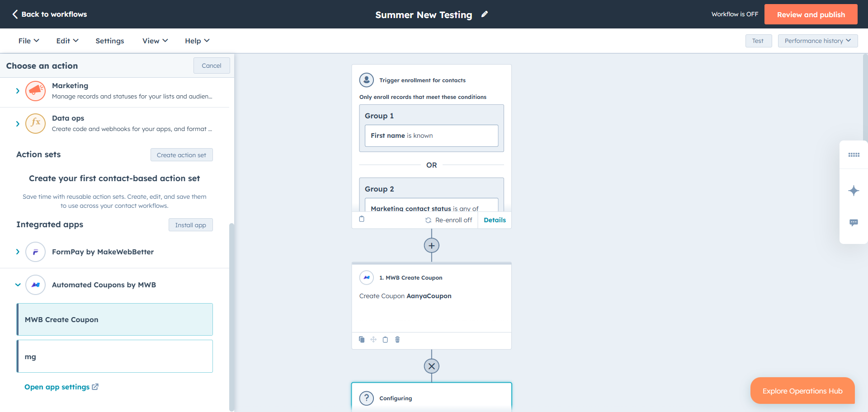Click the plus icon to insert a new action
868x412 pixels.
click(x=431, y=245)
